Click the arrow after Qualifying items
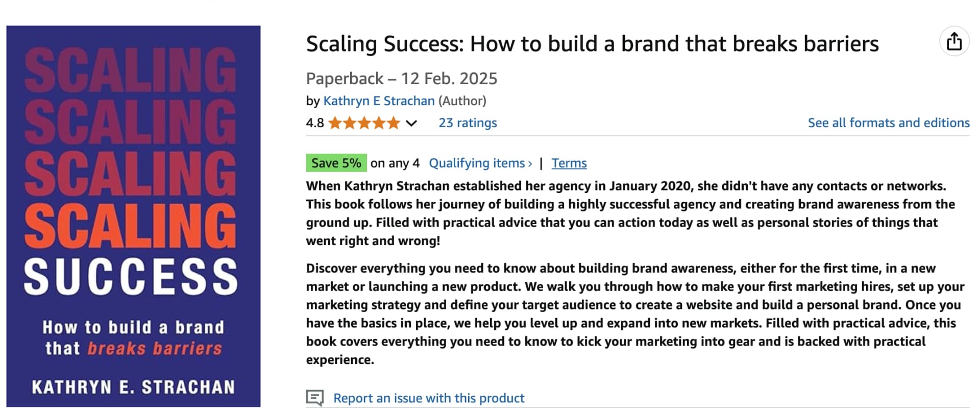Image resolution: width=980 pixels, height=408 pixels. click(530, 163)
